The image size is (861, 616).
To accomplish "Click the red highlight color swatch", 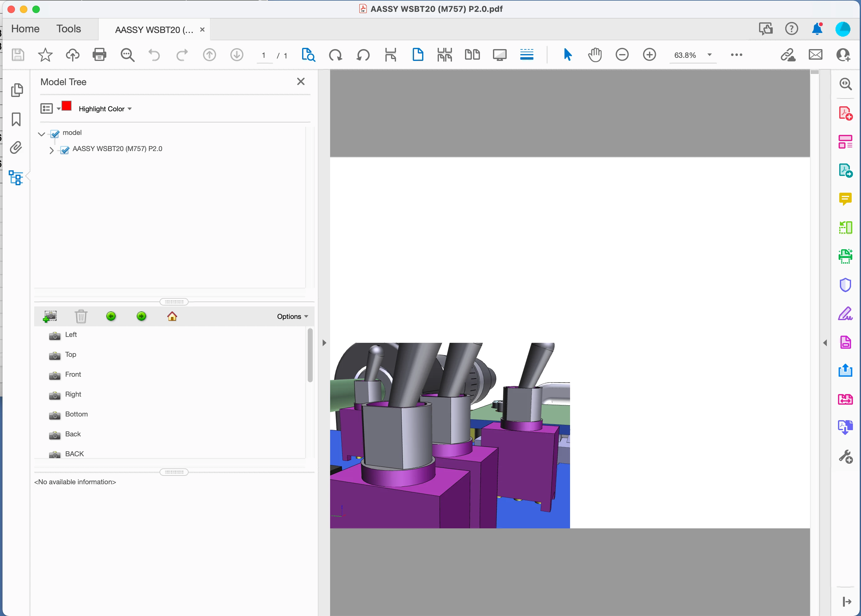I will [x=67, y=106].
